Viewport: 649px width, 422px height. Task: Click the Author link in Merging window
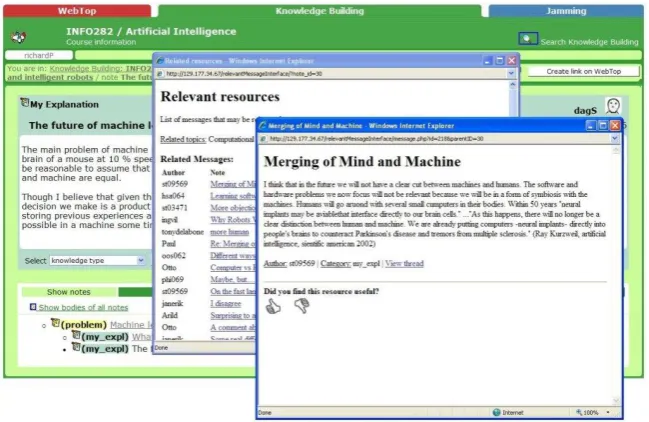(x=275, y=264)
